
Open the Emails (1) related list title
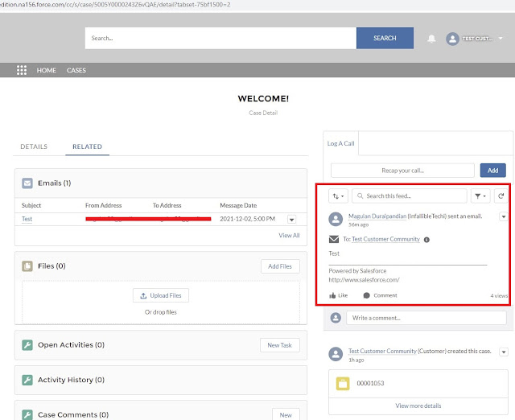[x=54, y=183]
